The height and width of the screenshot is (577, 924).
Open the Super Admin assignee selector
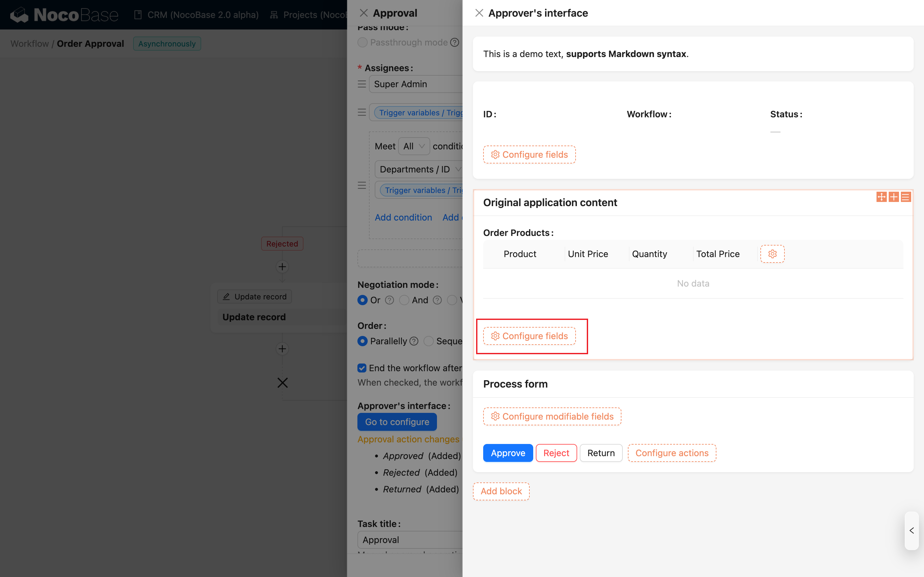pyautogui.click(x=416, y=84)
